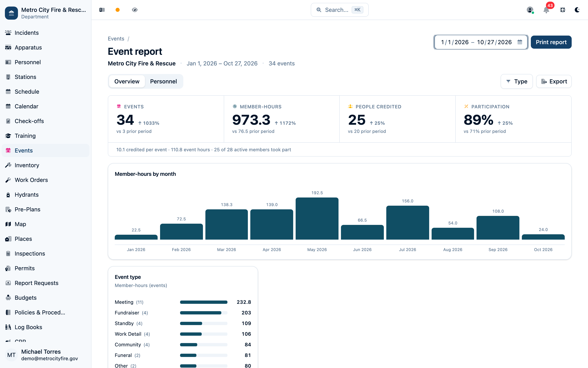Switch to the Overview tab
This screenshot has height=368, width=588.
tap(127, 81)
